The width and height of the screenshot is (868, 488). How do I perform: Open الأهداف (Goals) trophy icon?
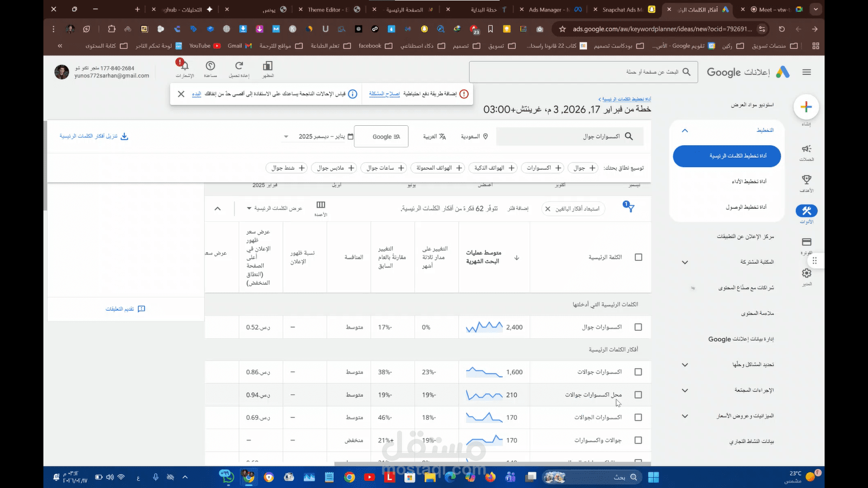807,179
